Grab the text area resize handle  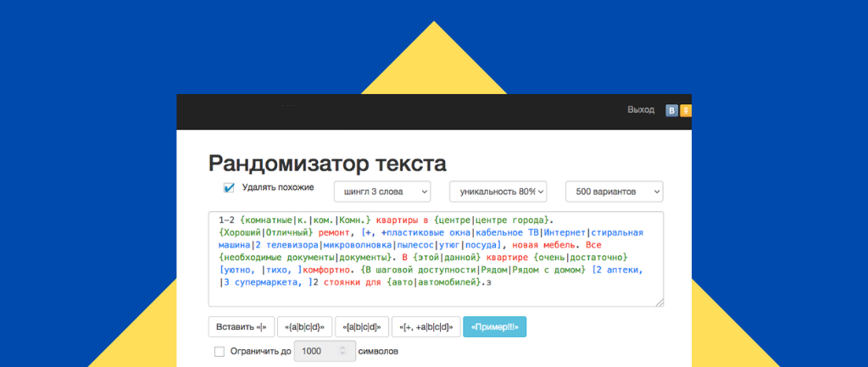(659, 302)
